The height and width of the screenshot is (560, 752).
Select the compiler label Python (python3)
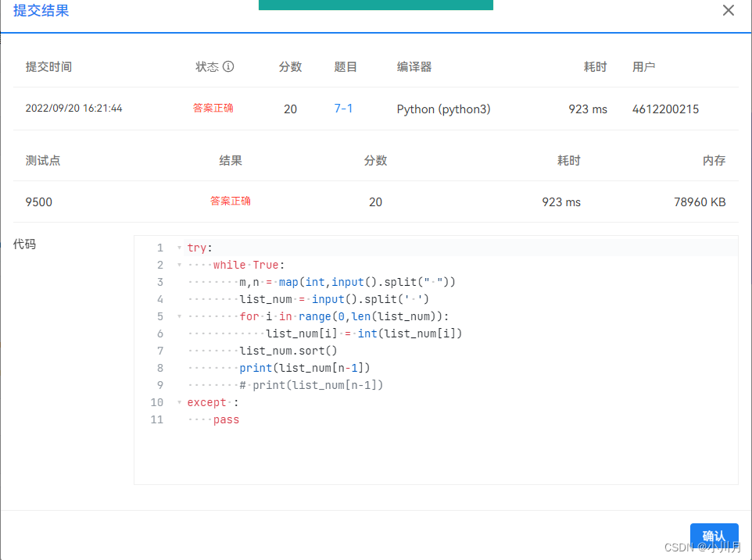coord(443,109)
